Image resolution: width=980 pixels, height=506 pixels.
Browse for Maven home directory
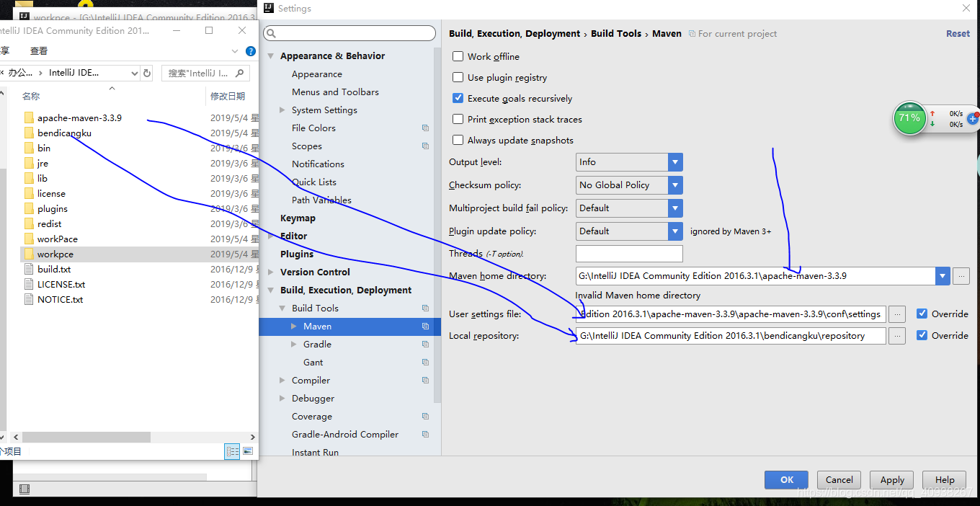click(961, 276)
